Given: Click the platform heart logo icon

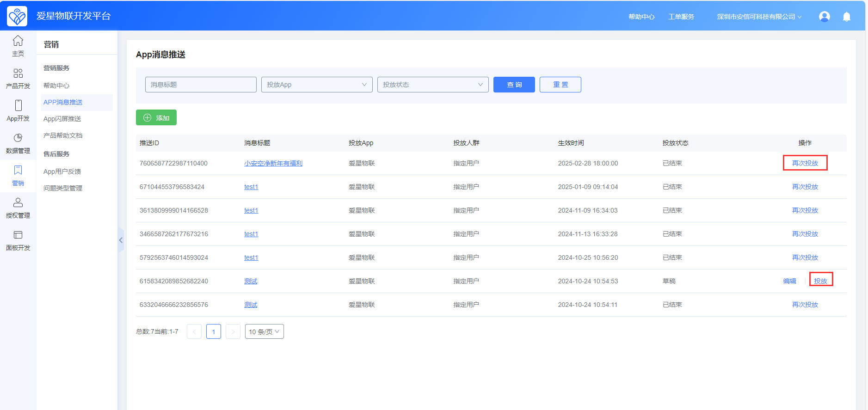Looking at the screenshot, I should click(17, 16).
